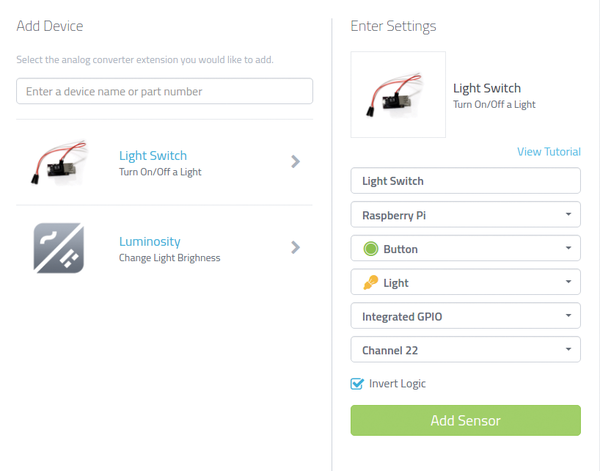The image size is (600, 471).
Task: Click the device name search field
Action: [165, 91]
